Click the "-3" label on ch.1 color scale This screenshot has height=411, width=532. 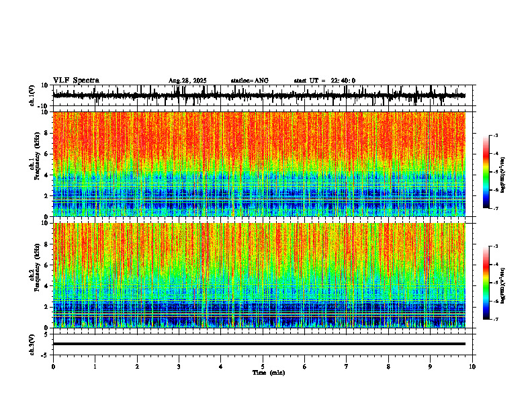click(x=496, y=135)
